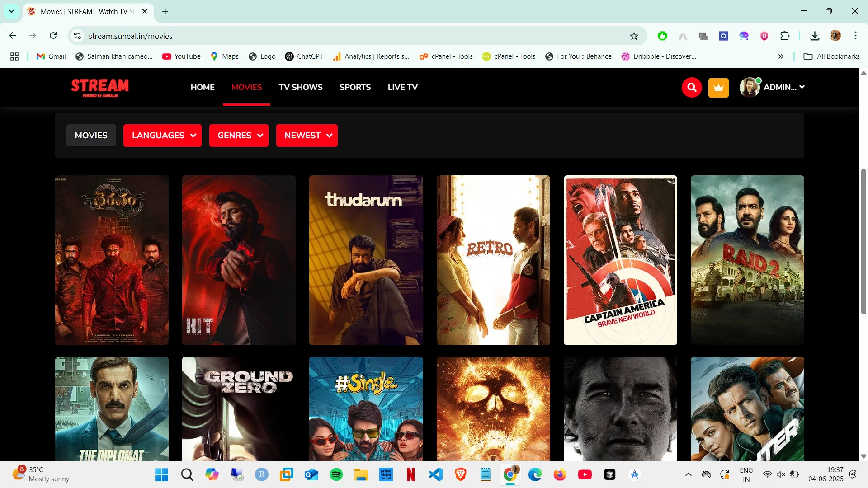
Task: Click the red search icon button
Action: click(692, 87)
